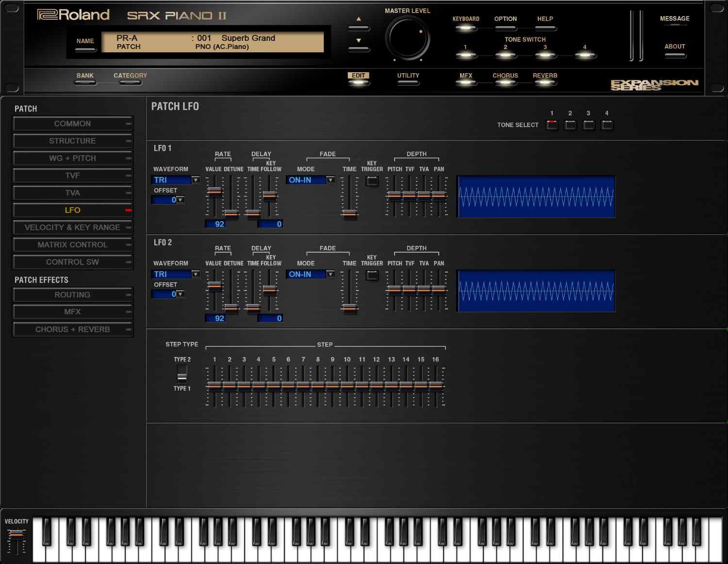Toggle KEY TRIGGER for LFO 1

point(372,180)
